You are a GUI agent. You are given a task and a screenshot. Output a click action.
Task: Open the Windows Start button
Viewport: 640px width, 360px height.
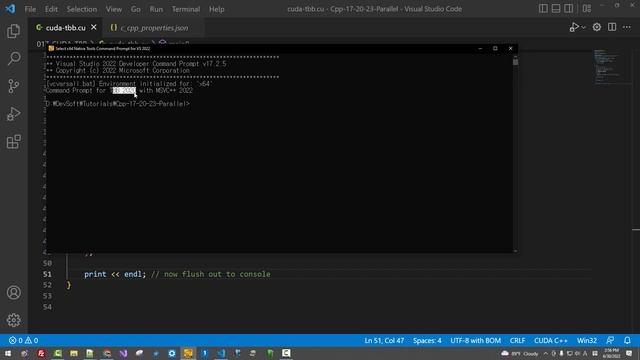pos(8,353)
